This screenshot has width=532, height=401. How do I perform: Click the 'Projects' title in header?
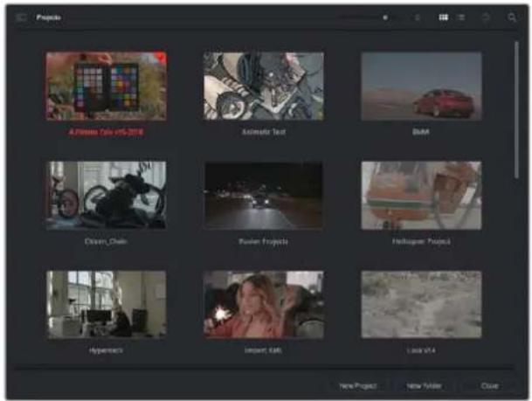coord(49,17)
